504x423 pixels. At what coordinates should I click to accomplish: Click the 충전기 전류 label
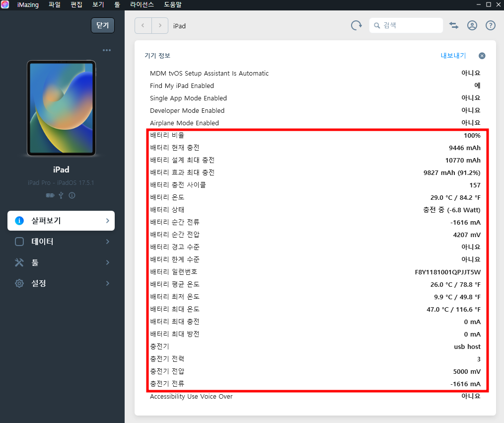click(x=167, y=384)
